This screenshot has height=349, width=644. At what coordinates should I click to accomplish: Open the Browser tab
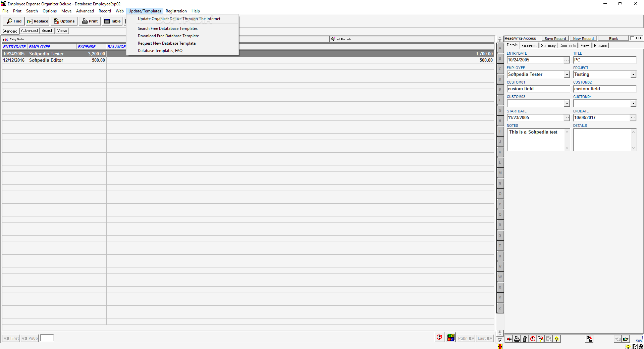tap(600, 46)
